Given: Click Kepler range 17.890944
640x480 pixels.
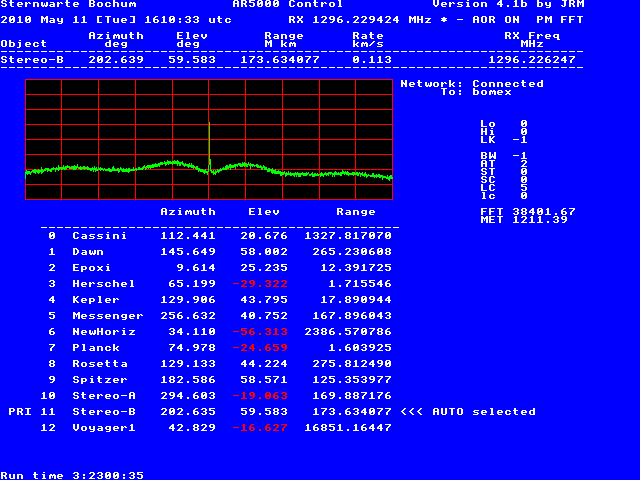Looking at the screenshot, I should tap(356, 300).
